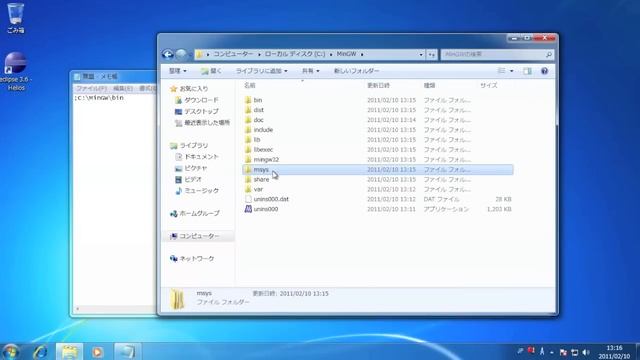This screenshot has width=640, height=360.
Task: Select ミュージック library
Action: [x=197, y=191]
